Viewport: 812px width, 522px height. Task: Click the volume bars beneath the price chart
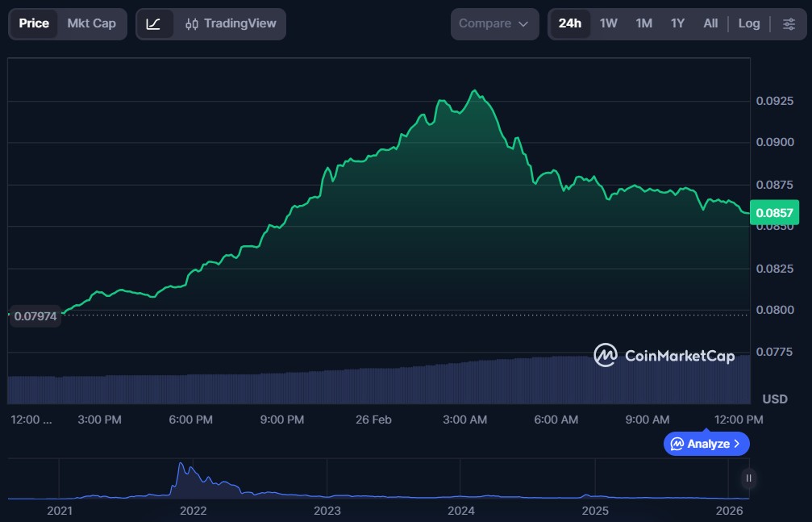pos(379,384)
